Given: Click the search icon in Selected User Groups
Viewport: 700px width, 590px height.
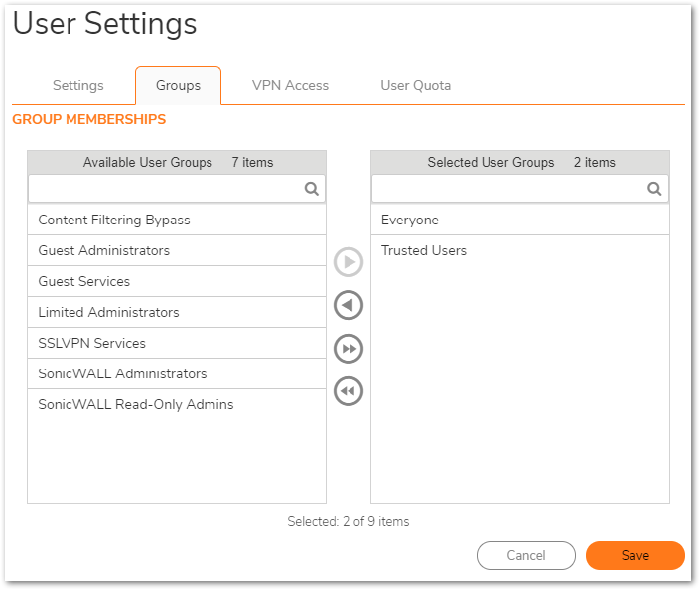Looking at the screenshot, I should pos(654,189).
